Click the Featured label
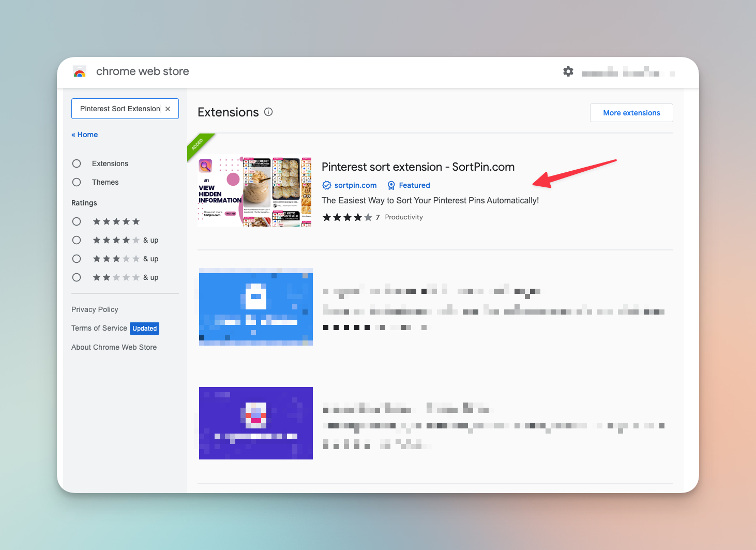 click(x=414, y=185)
